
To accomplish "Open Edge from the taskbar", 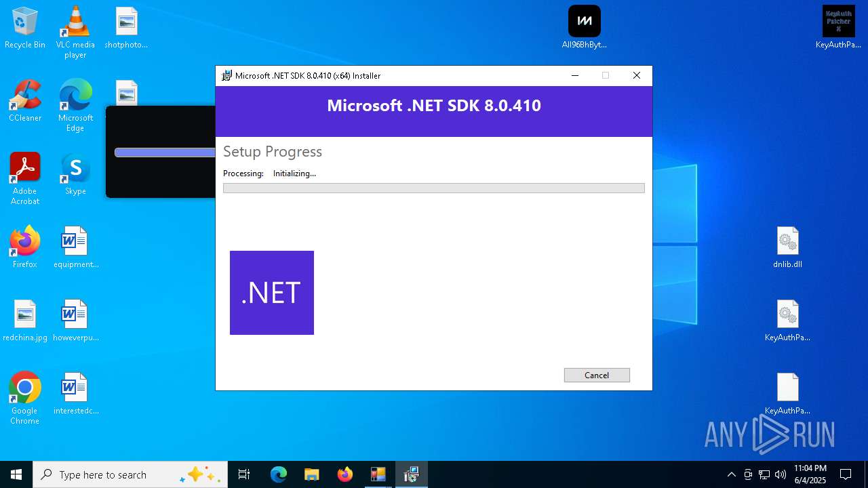I will (279, 474).
